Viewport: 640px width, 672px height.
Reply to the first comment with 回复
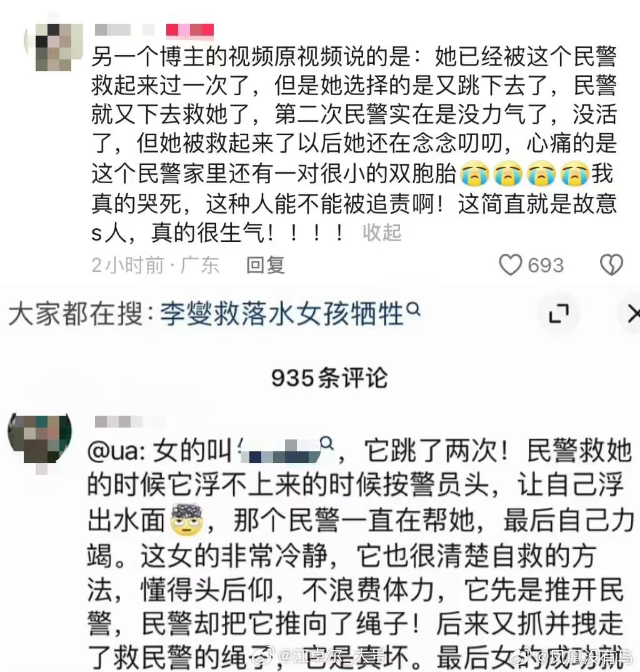pyautogui.click(x=265, y=265)
